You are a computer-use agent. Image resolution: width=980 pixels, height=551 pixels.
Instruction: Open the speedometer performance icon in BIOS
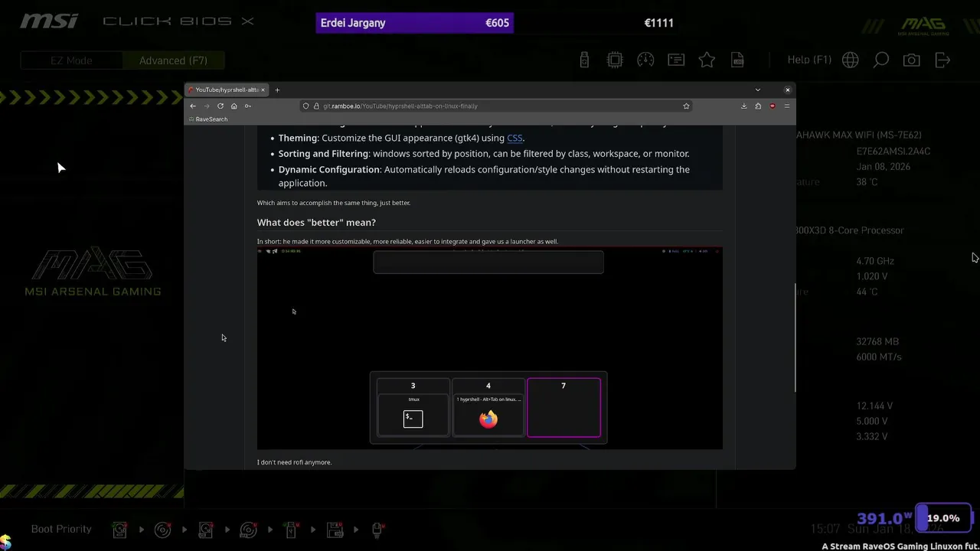click(x=645, y=60)
